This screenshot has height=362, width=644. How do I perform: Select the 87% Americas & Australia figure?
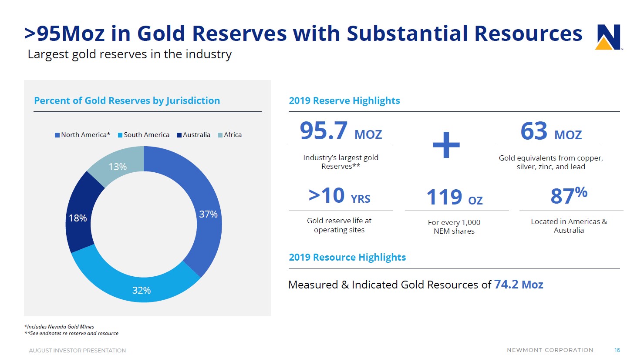point(569,195)
